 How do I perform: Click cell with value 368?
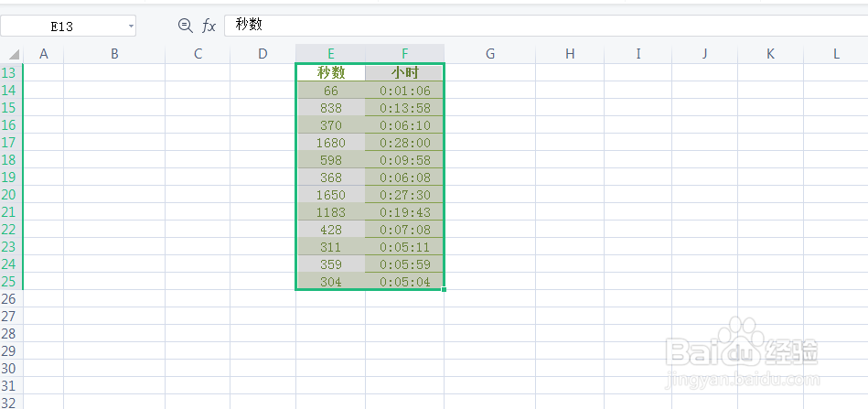[331, 178]
